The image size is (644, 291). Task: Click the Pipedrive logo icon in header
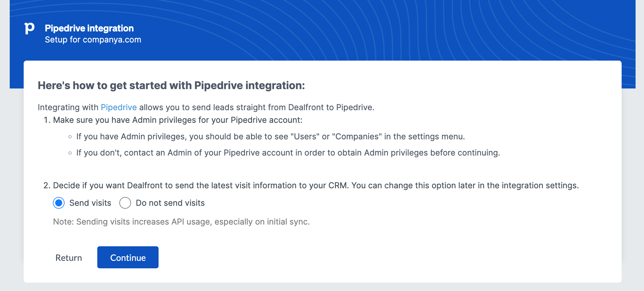[x=30, y=29]
